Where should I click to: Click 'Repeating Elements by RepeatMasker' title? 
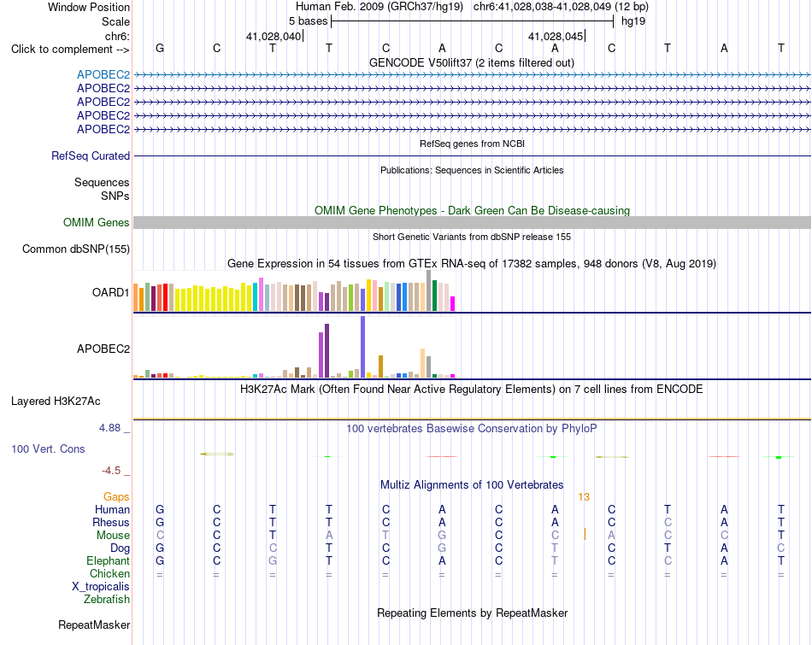point(472,613)
